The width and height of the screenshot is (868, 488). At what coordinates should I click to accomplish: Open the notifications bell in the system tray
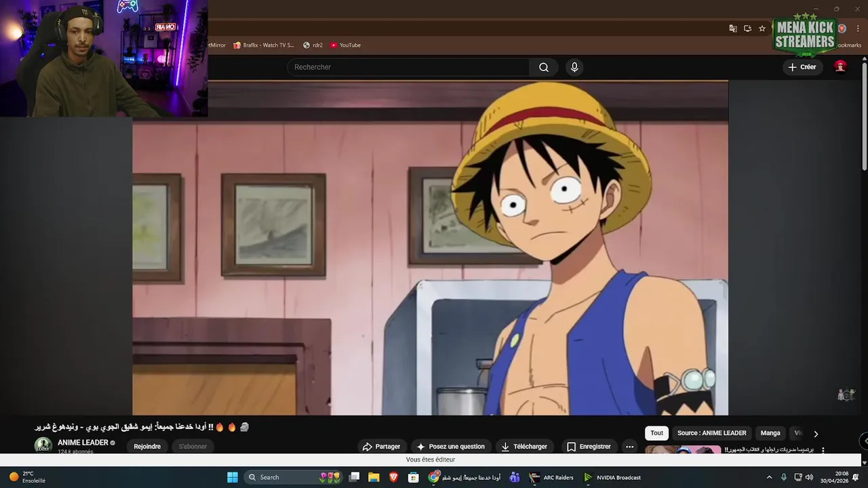pyautogui.click(x=856, y=477)
